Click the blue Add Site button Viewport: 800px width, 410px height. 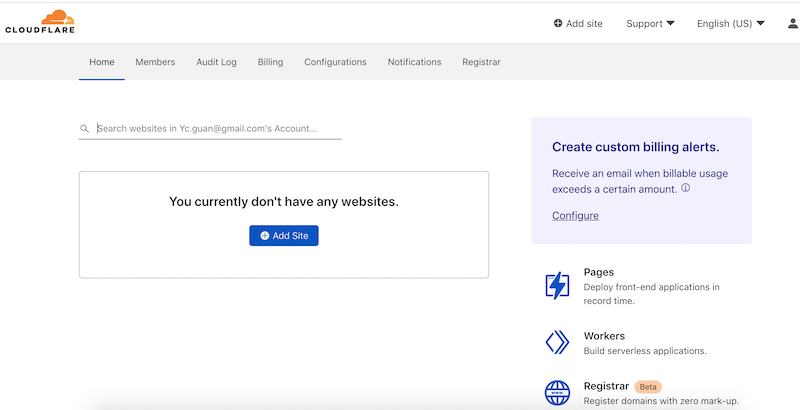284,236
